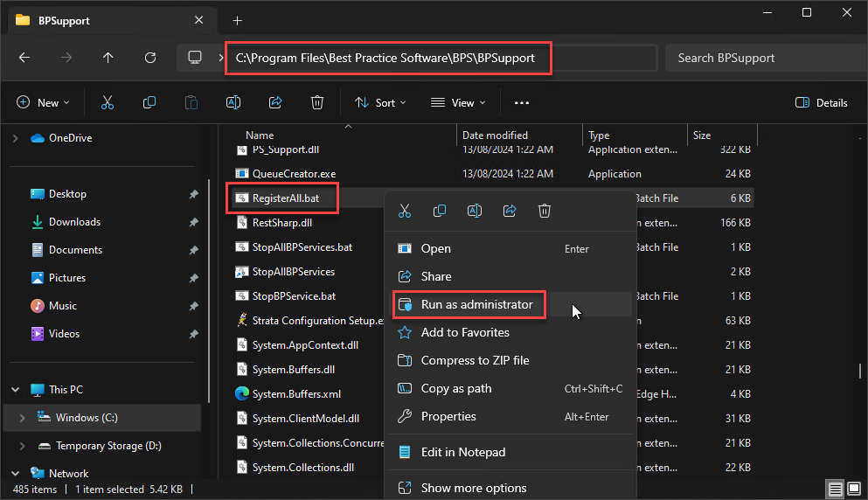
Task: Select the RestSharp.dll file
Action: point(282,223)
